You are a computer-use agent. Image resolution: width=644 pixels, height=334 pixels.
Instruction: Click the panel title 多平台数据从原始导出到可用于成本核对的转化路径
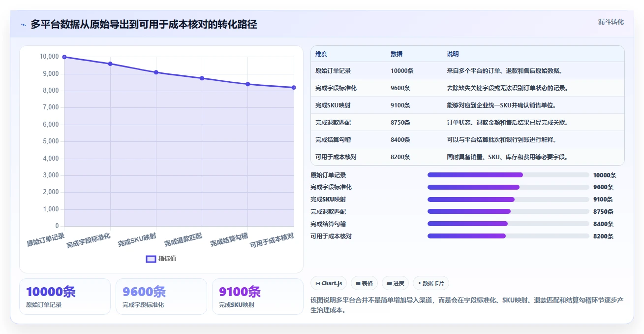pyautogui.click(x=144, y=25)
